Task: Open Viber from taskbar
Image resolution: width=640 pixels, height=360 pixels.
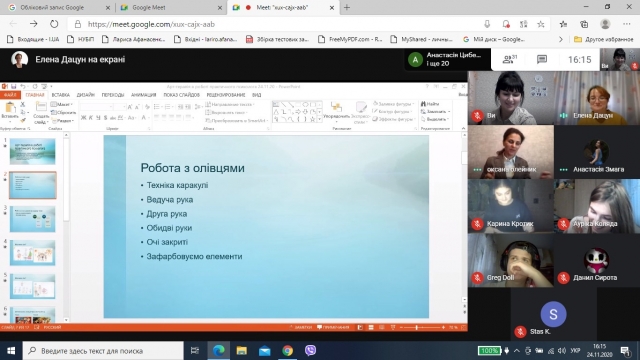Action: pyautogui.click(x=310, y=351)
